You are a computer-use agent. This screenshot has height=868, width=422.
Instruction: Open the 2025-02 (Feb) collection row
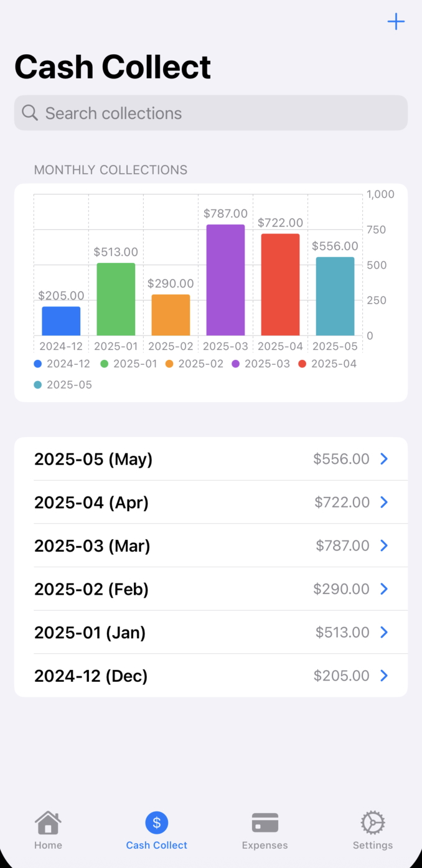[x=210, y=589]
